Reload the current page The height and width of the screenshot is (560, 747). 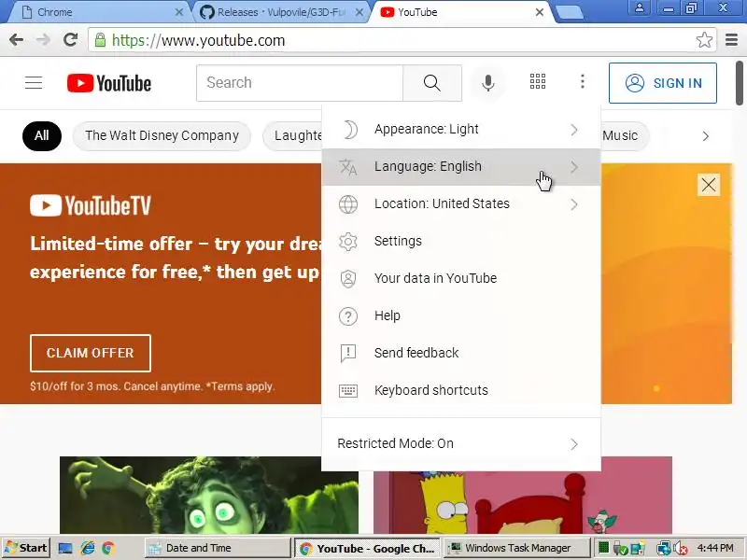[71, 39]
